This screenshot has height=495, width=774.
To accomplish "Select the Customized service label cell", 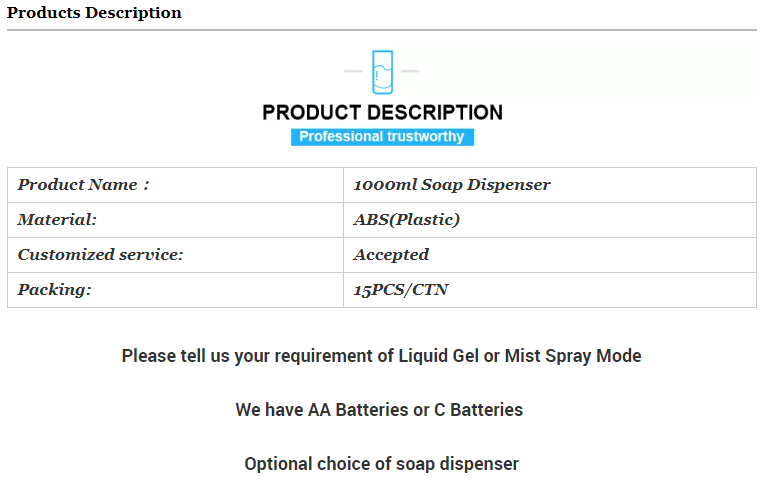I will click(x=175, y=255).
